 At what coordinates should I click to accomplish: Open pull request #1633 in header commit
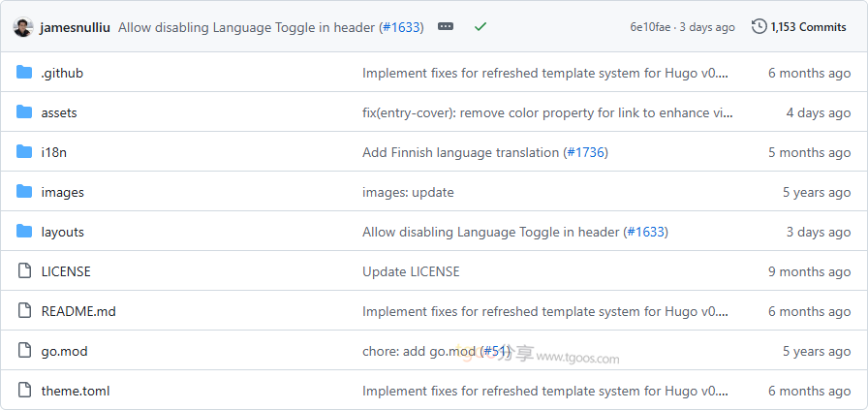click(x=401, y=27)
